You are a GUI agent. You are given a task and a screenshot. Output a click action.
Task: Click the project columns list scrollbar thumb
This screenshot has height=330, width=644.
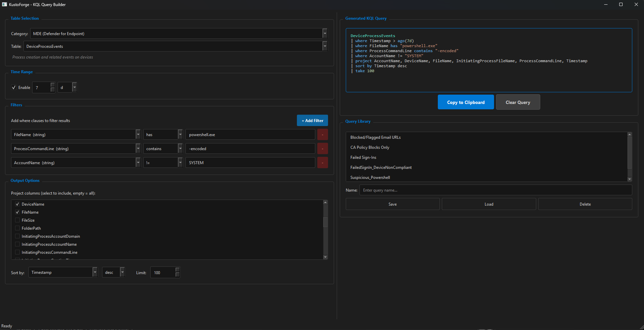[325, 222]
